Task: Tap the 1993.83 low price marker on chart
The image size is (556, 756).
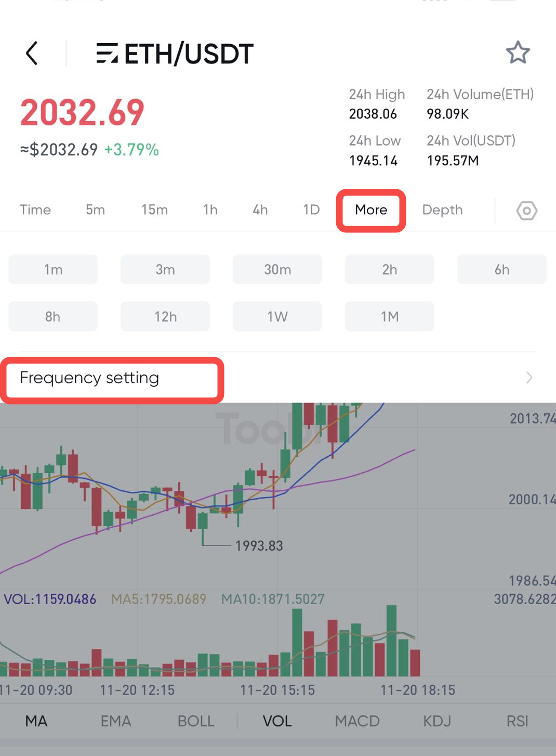Action: click(x=259, y=546)
